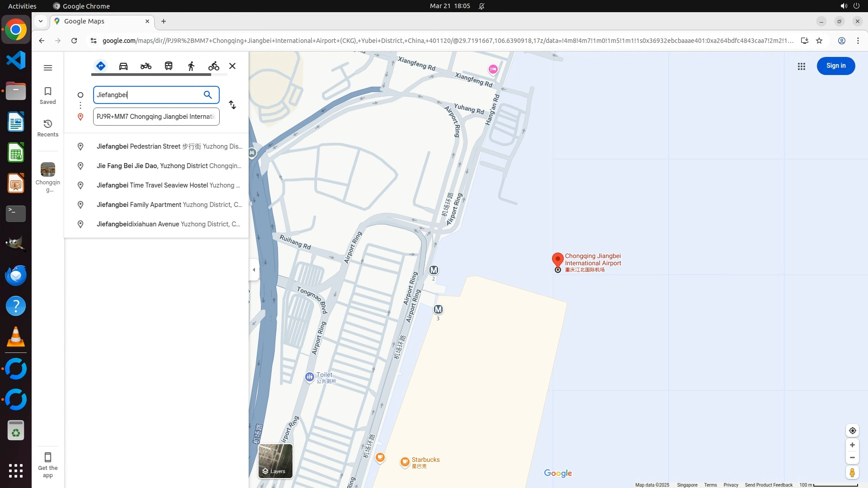This screenshot has width=868, height=488.
Task: Open the Google apps grid
Action: 801,66
